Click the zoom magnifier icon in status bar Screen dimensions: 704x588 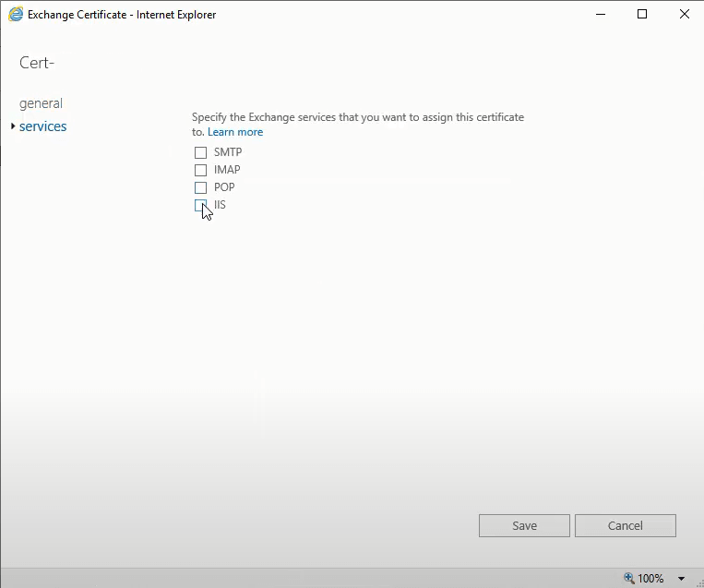tap(629, 578)
